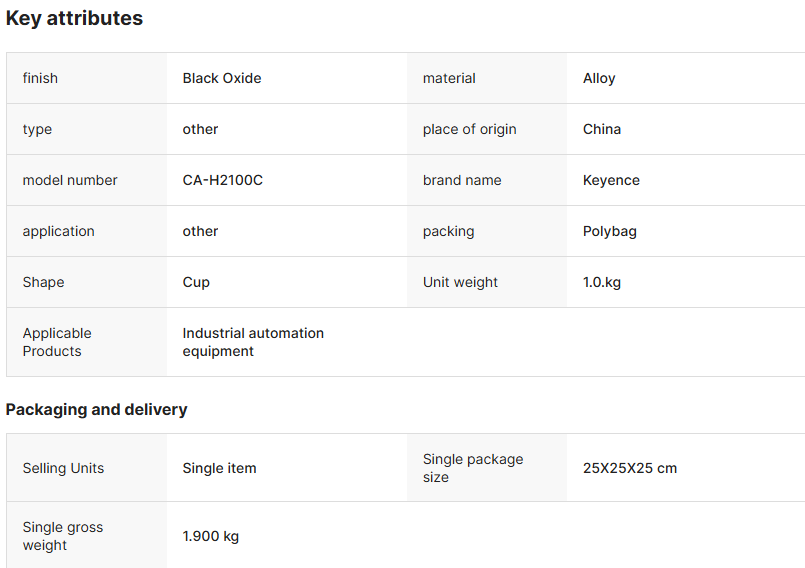
Task: Click the Single gross weight label
Action: pyautogui.click(x=63, y=536)
